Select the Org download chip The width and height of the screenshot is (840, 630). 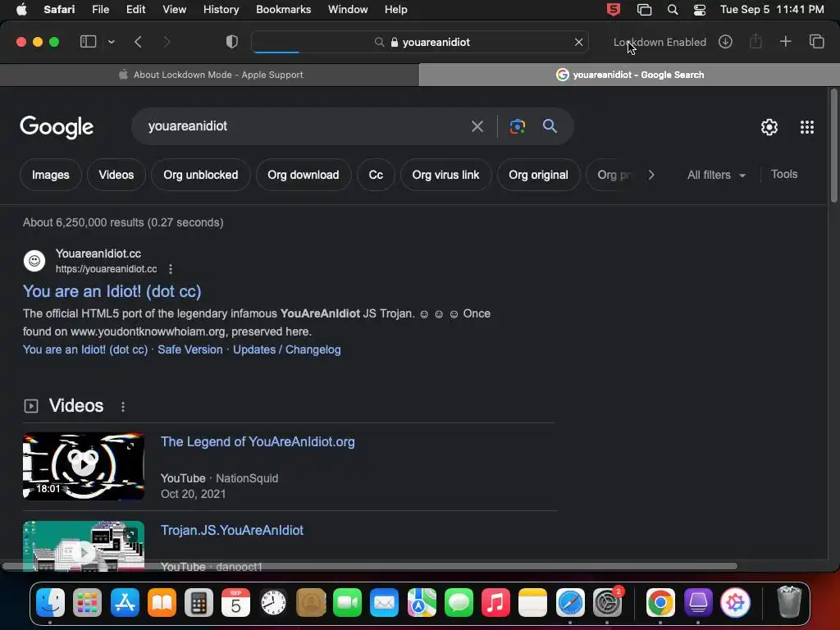coord(304,175)
